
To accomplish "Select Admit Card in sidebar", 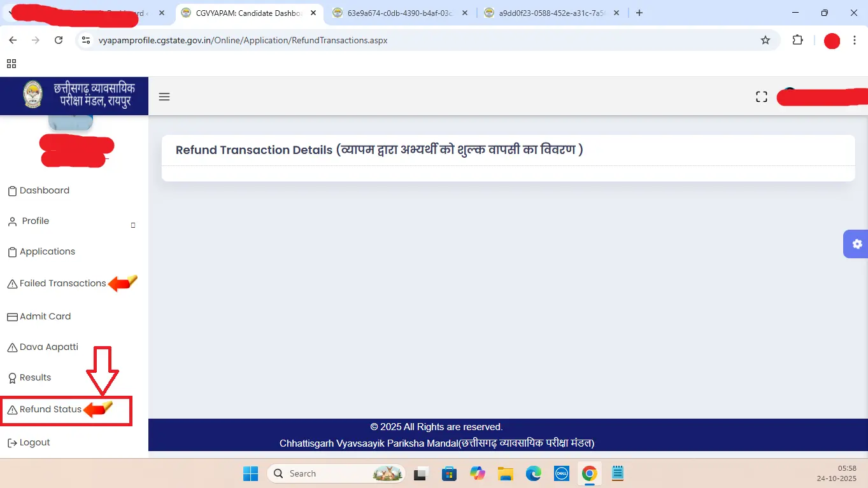I will (x=45, y=316).
